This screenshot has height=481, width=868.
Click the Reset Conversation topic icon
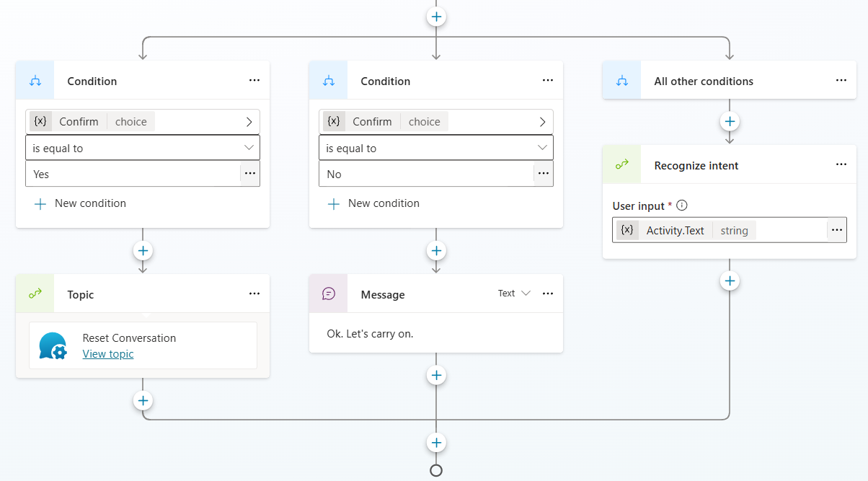(53, 346)
